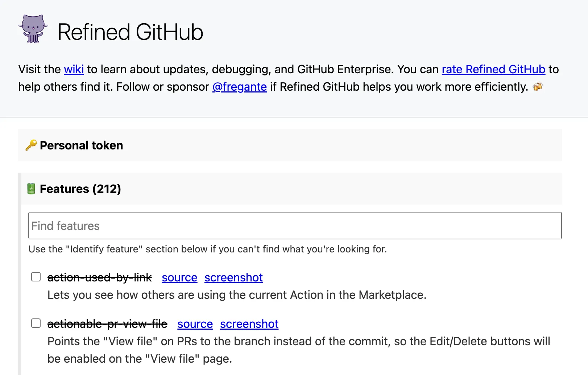Enable the action-used-by-link checkbox
The image size is (588, 375).
tap(36, 277)
